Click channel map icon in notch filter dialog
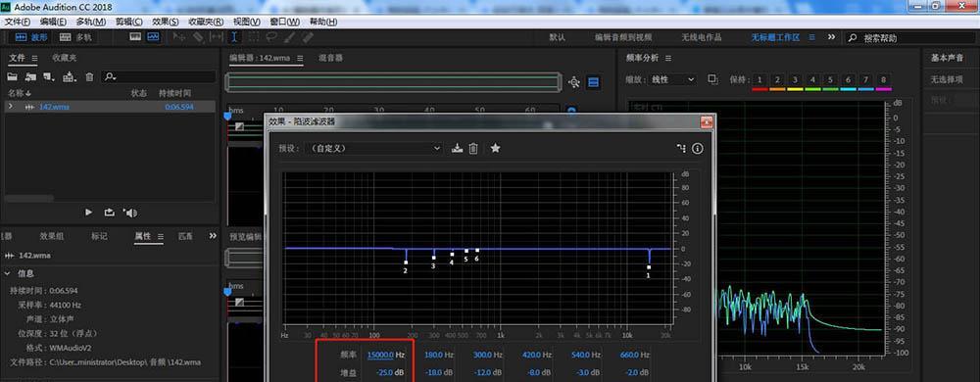This screenshot has height=382, width=980. 681,149
